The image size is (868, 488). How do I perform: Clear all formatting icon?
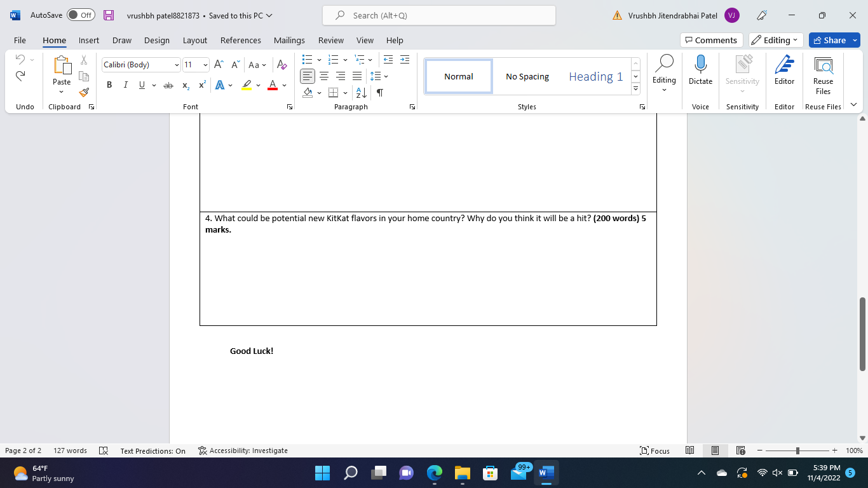tap(282, 65)
